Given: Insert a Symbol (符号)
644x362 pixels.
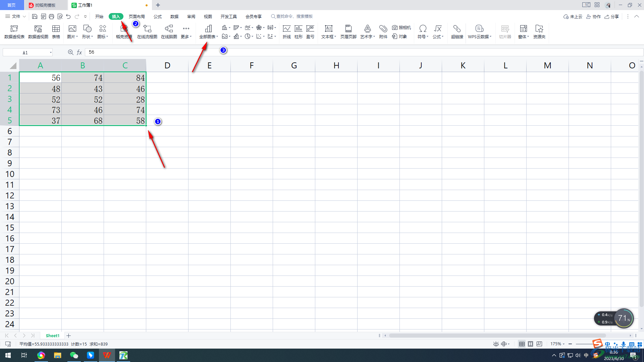Looking at the screenshot, I should coord(423,32).
